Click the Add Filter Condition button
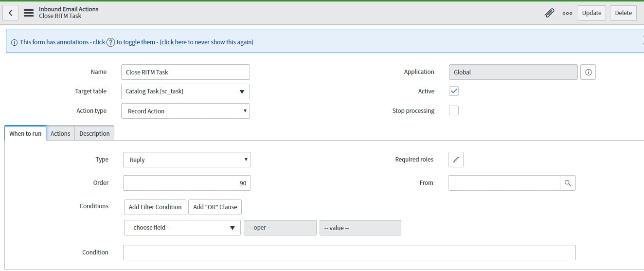This screenshot has height=271, width=644. [x=155, y=207]
